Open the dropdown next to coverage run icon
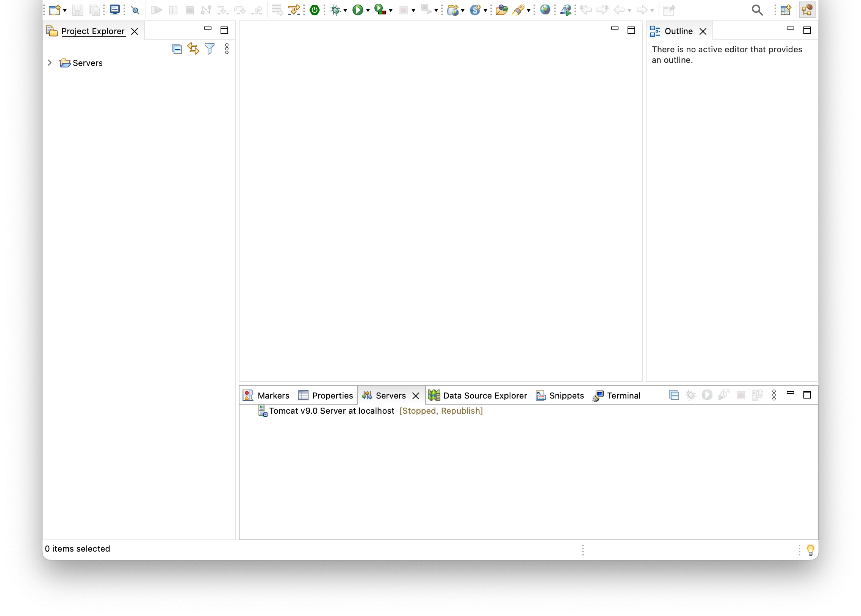Screen dimensions: 861x616 (x=390, y=11)
